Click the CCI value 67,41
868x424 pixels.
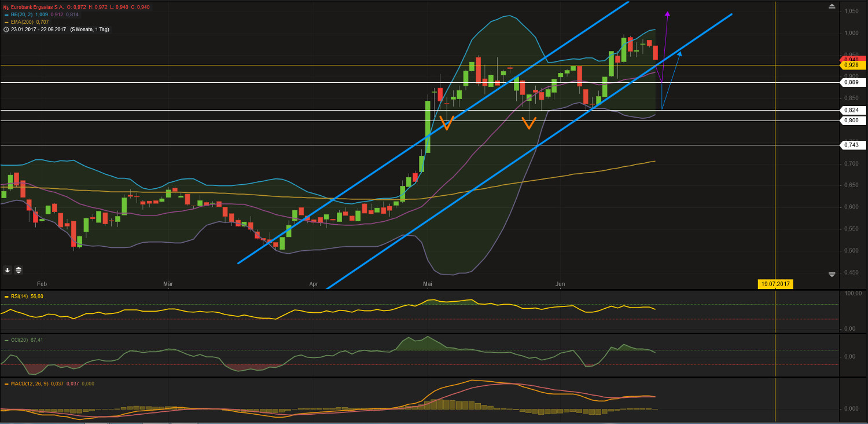pyautogui.click(x=37, y=340)
